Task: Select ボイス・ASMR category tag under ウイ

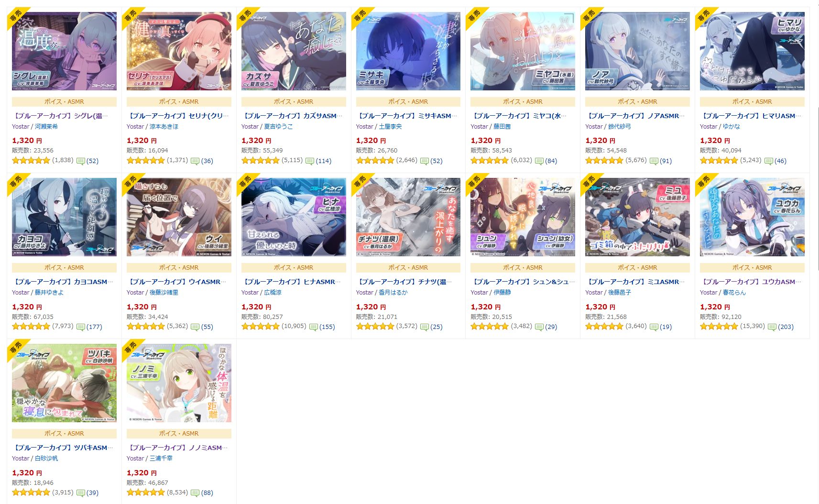Action: (179, 268)
